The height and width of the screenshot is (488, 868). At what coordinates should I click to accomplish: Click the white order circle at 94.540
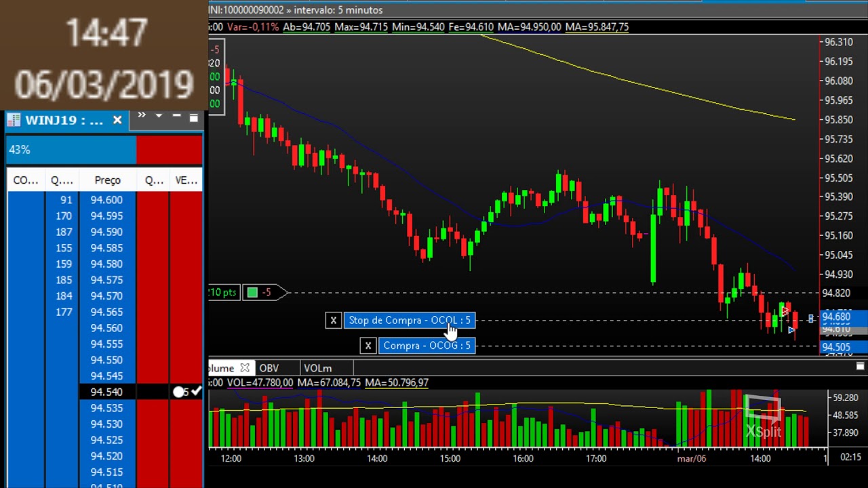[x=178, y=392]
